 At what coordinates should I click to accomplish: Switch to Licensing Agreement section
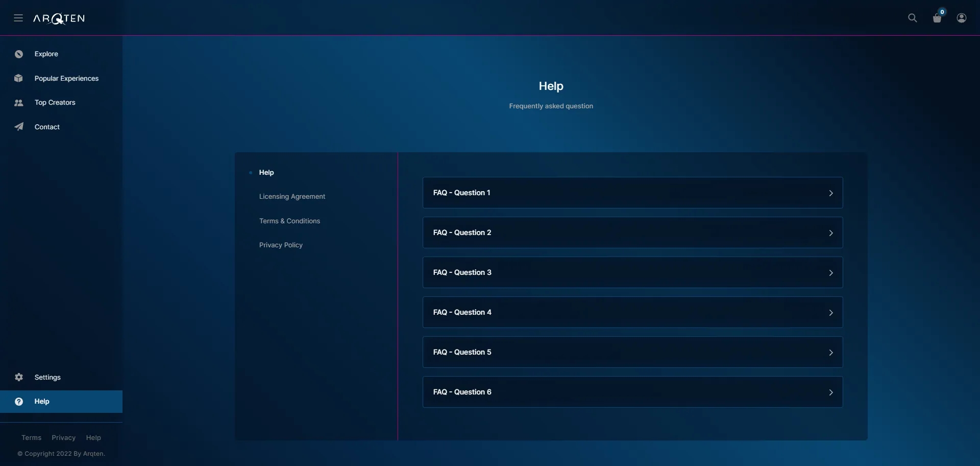pyautogui.click(x=292, y=197)
